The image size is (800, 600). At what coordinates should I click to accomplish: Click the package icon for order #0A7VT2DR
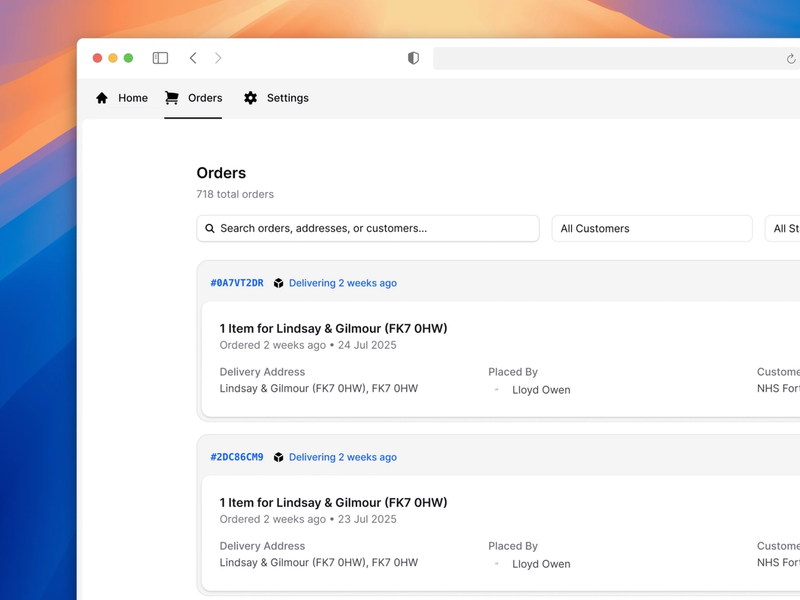[x=279, y=283]
